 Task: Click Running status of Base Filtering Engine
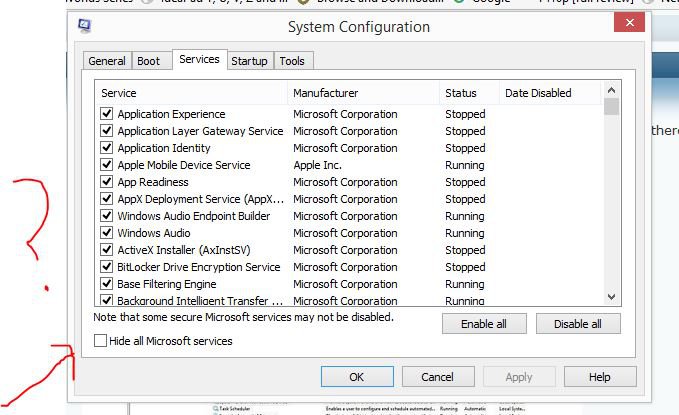pyautogui.click(x=465, y=284)
